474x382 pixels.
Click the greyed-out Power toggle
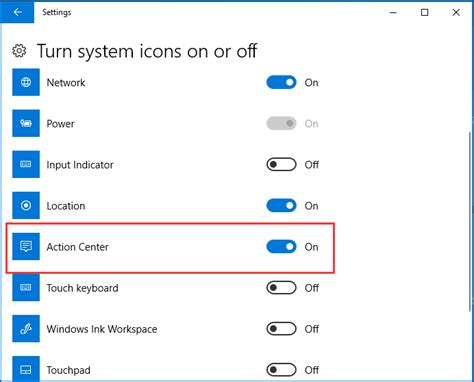[281, 123]
